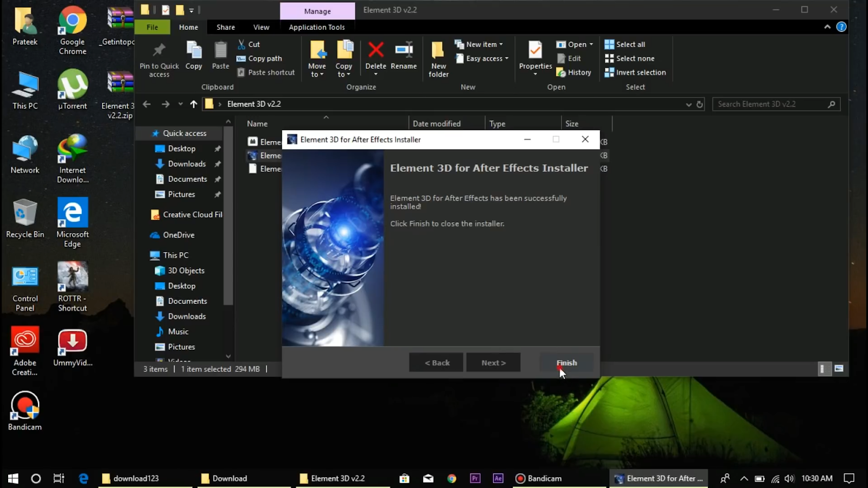The height and width of the screenshot is (488, 868).
Task: Click the Rename icon
Action: (404, 54)
